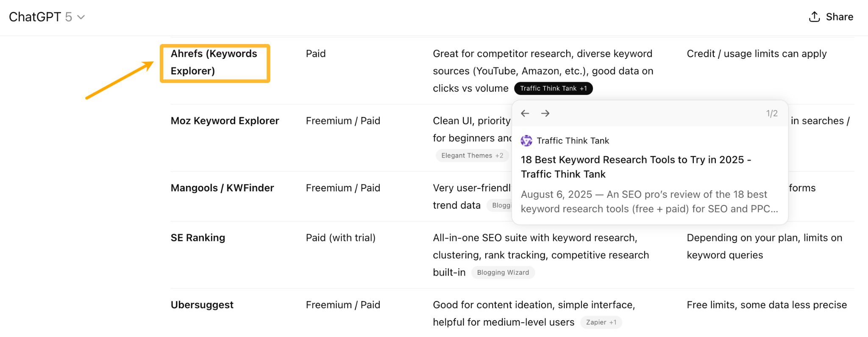Click the forward arrow in citation popup

coord(545,113)
